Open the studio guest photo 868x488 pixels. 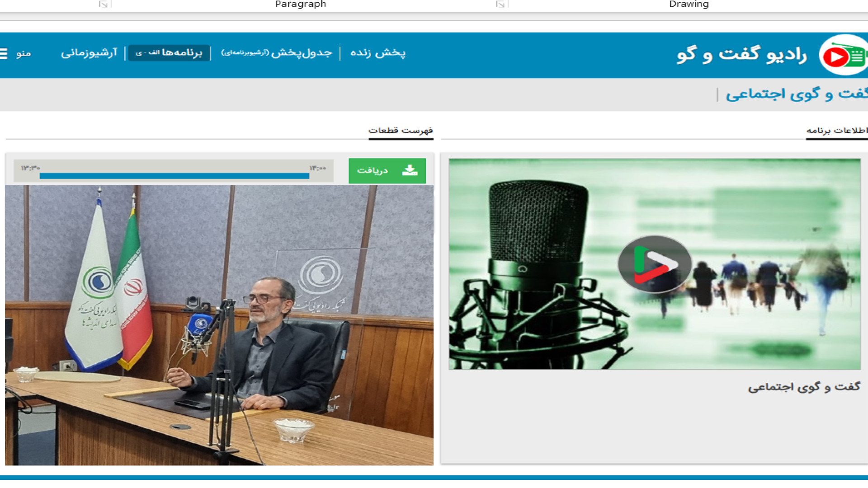tap(219, 325)
